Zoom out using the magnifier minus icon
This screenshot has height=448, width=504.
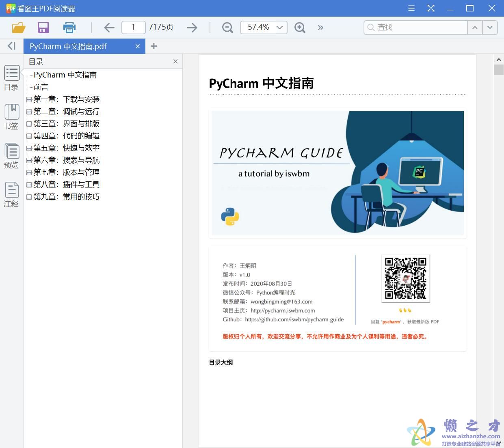227,27
